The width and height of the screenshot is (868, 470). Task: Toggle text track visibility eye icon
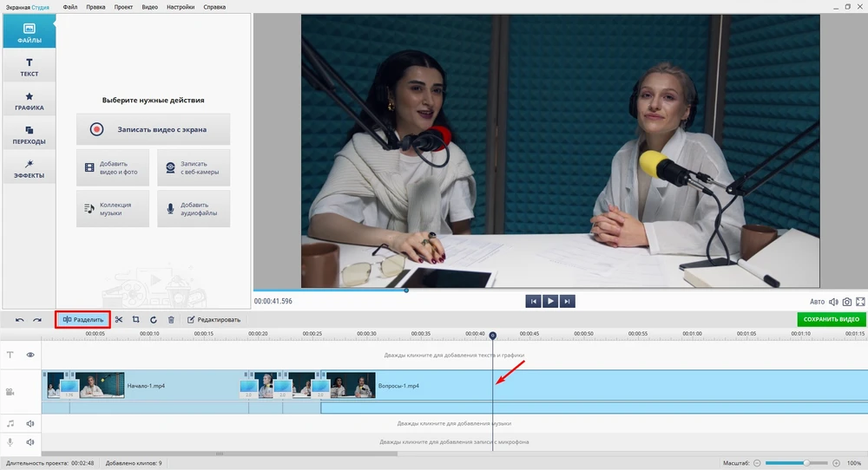pyautogui.click(x=30, y=355)
